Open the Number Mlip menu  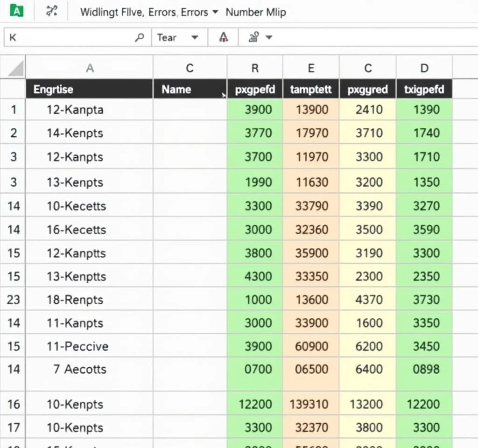coord(255,12)
